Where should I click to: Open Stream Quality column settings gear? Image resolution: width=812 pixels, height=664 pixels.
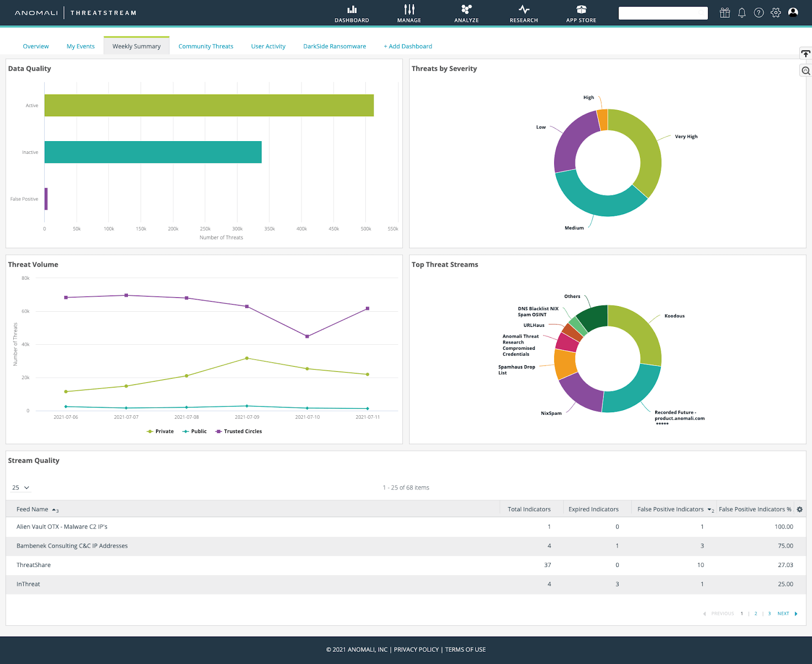point(799,509)
